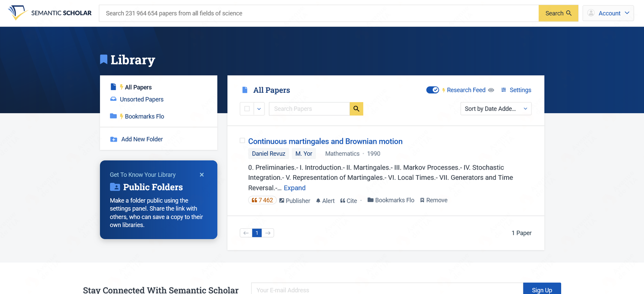
Task: Show Research Feed visibility via eye icon
Action: point(491,90)
